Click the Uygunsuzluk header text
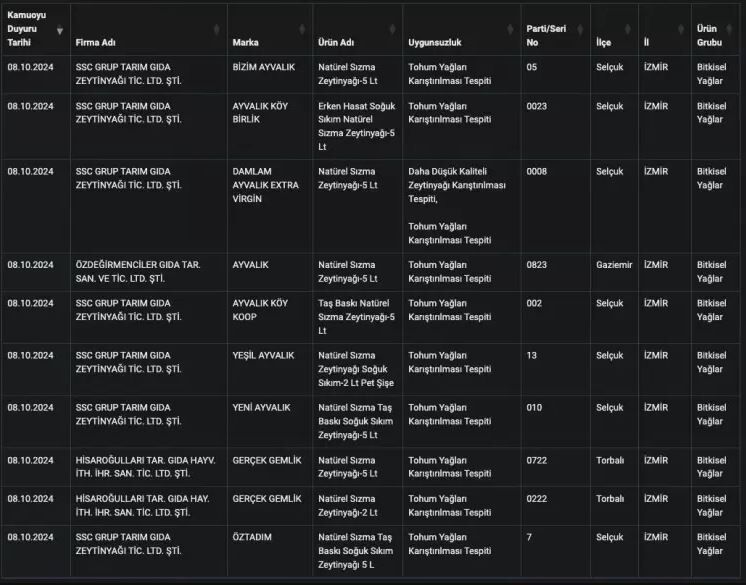The width and height of the screenshot is (746, 585). [x=435, y=43]
